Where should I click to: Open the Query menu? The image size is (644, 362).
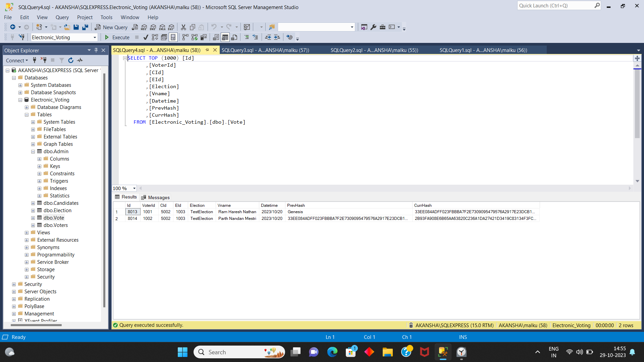62,17
